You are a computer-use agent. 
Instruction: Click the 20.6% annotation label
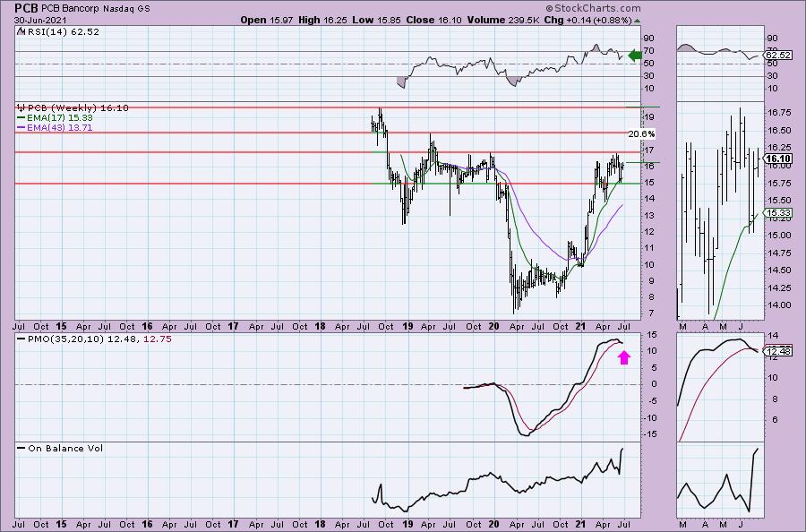pos(641,133)
